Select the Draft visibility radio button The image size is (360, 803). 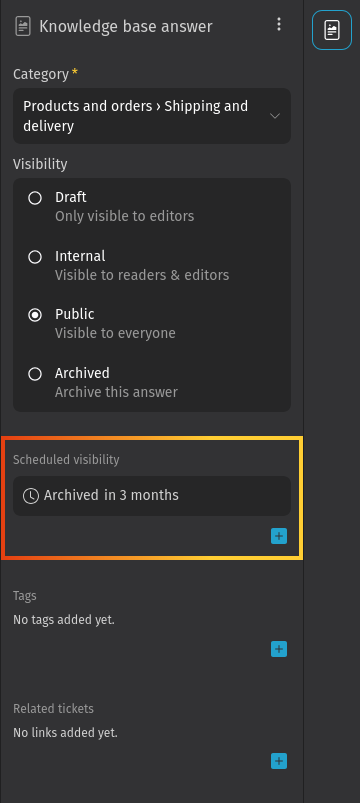(35, 198)
